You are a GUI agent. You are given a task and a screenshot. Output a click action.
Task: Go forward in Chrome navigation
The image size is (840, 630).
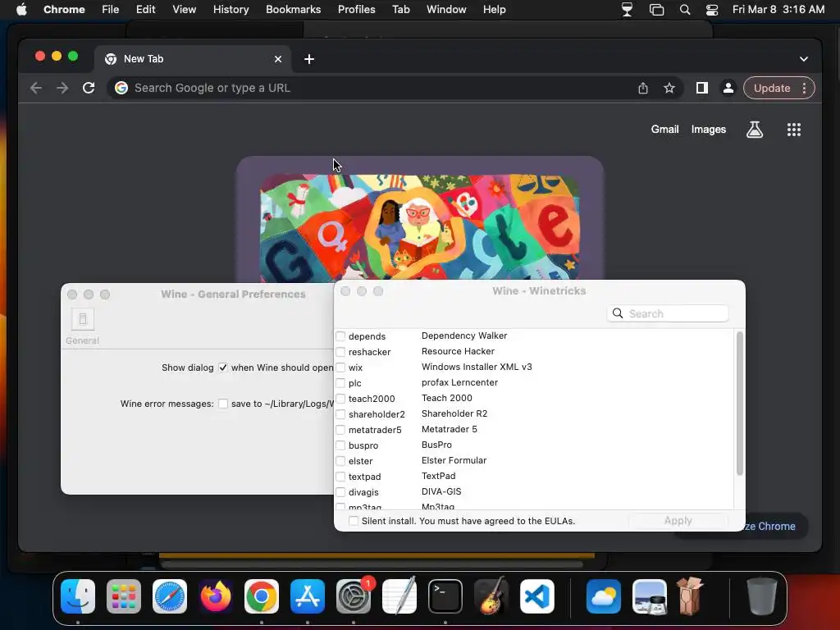coord(62,88)
